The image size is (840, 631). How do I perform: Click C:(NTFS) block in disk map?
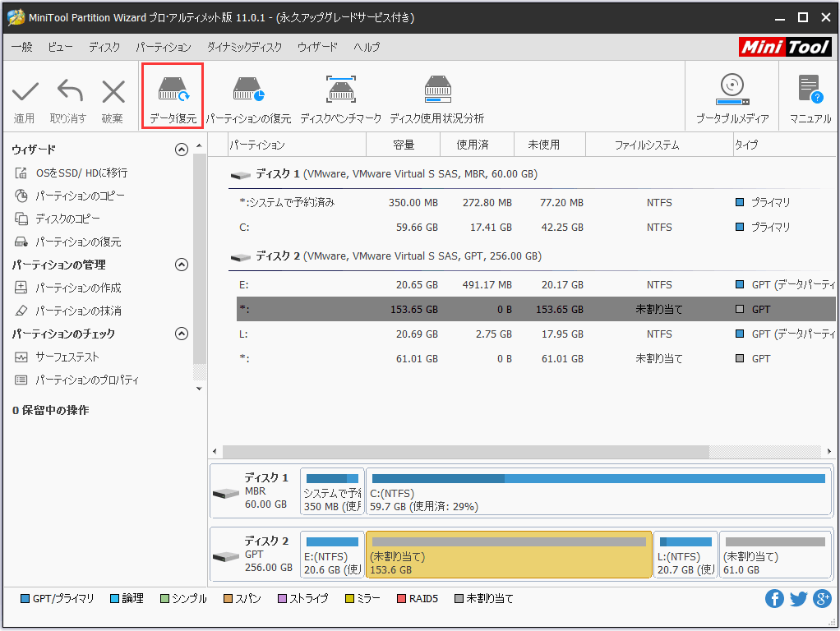pyautogui.click(x=598, y=491)
